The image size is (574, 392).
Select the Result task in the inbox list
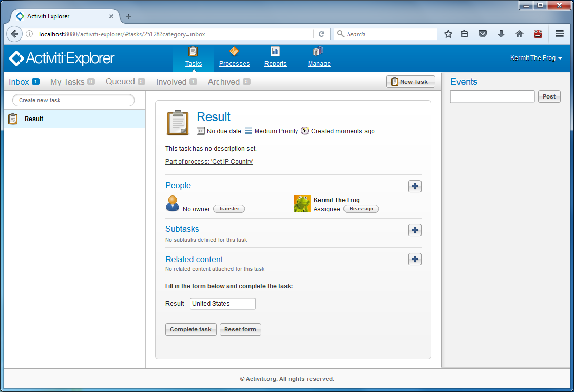click(x=34, y=119)
